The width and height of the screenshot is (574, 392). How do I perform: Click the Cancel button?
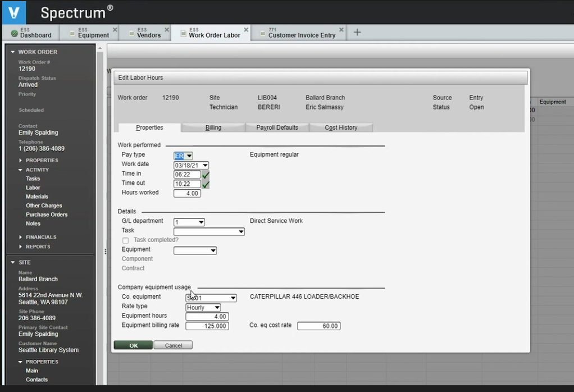[174, 345]
